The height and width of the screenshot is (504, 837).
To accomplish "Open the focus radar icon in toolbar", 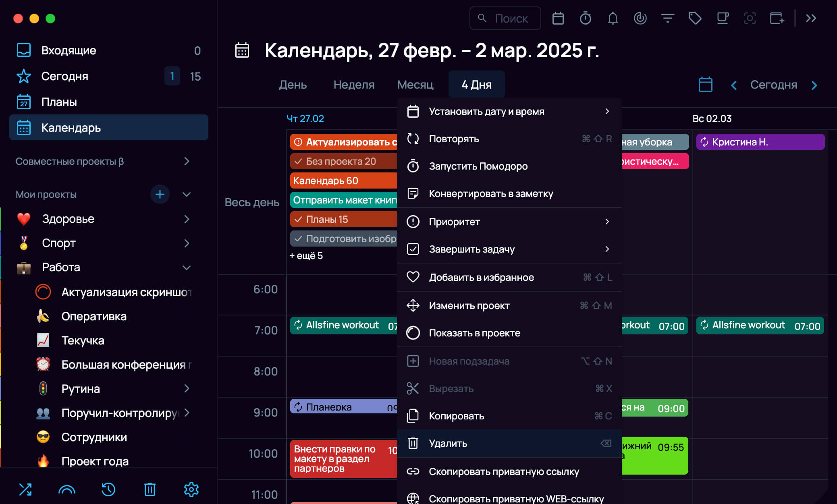I will pos(640,18).
